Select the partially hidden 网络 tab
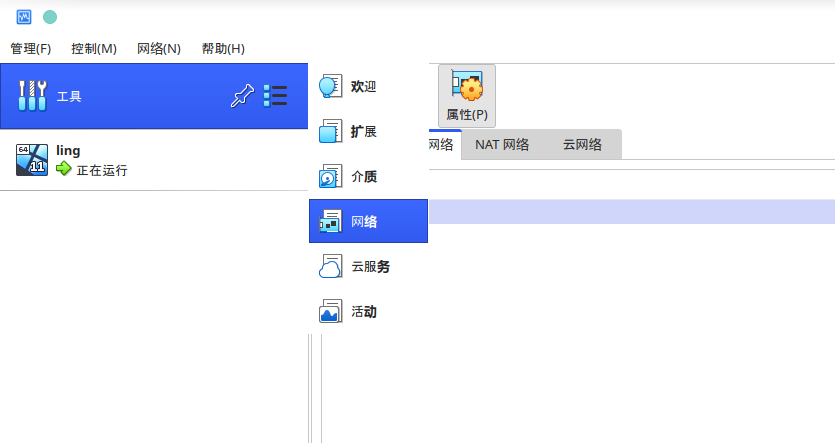The image size is (835, 443). (442, 145)
